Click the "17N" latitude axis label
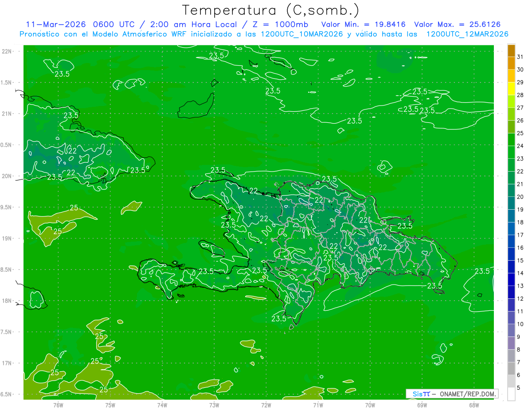532x411 pixels. (6, 363)
